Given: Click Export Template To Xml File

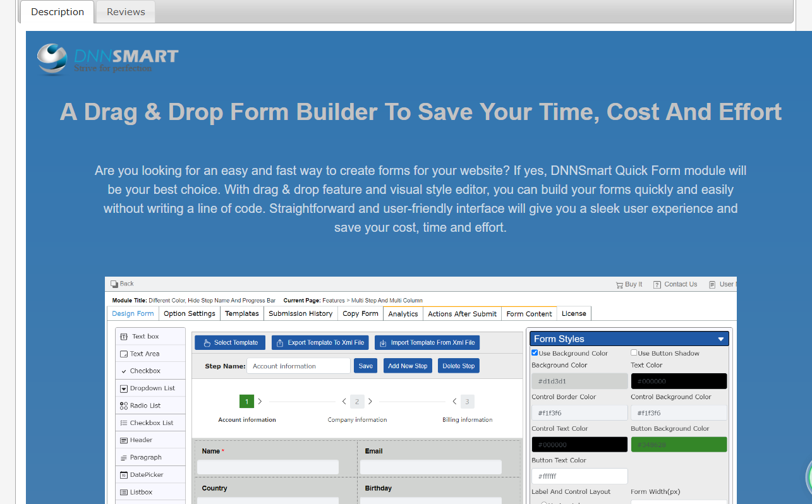Looking at the screenshot, I should click(321, 342).
